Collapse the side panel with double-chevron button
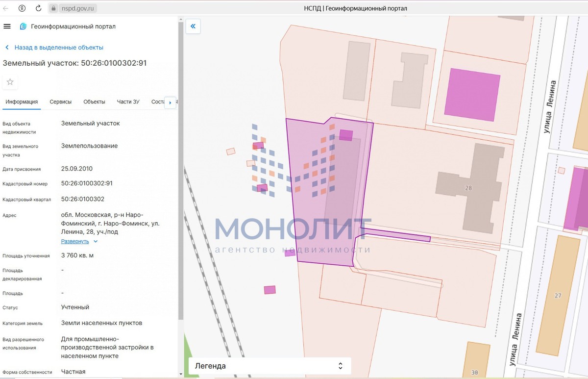The image size is (588, 379). [x=193, y=26]
